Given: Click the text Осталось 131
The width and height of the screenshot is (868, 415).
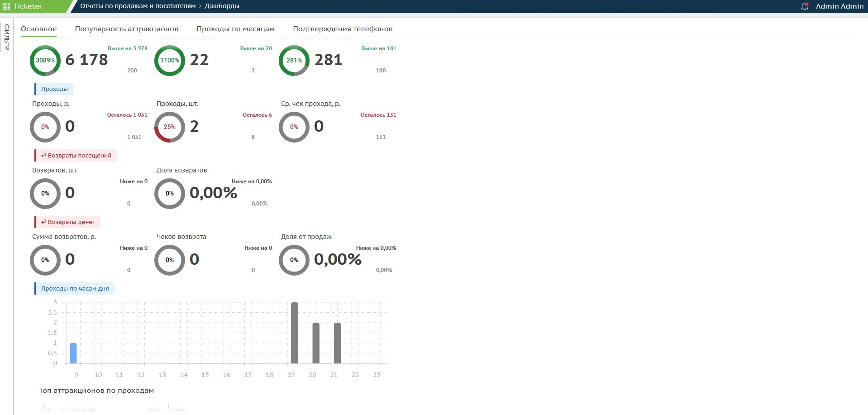Looking at the screenshot, I should pyautogui.click(x=378, y=115).
